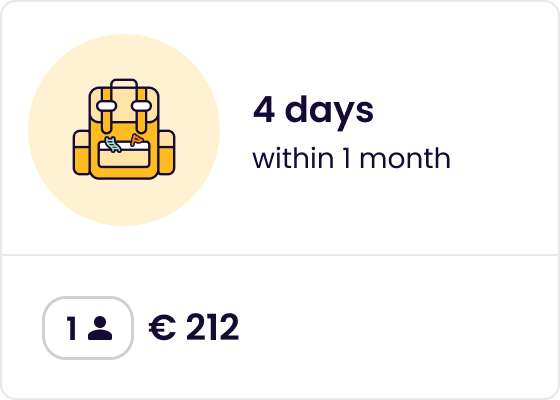Image resolution: width=560 pixels, height=400 pixels.
Task: Select the 4 days pass card
Action: (280, 200)
